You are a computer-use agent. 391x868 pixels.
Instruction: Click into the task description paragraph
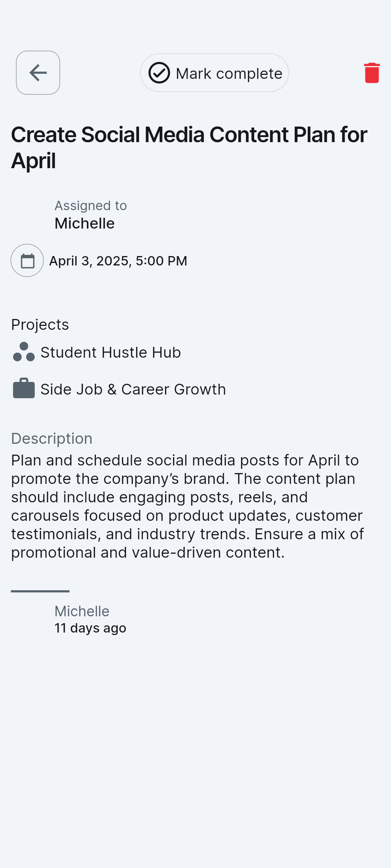click(188, 506)
